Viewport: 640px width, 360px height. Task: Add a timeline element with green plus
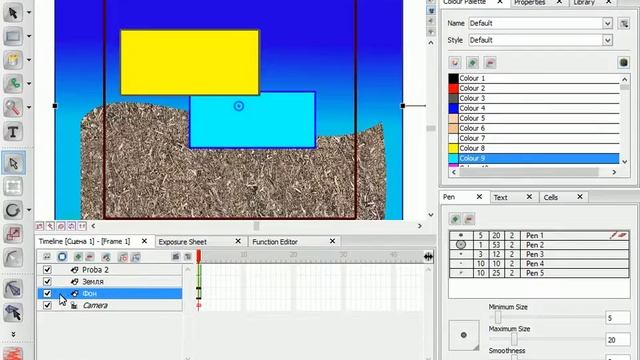[78, 256]
